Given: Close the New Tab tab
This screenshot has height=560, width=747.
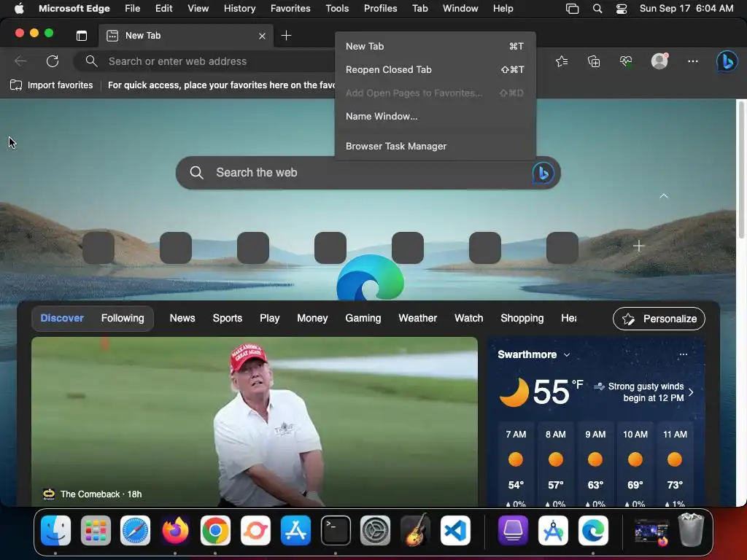Looking at the screenshot, I should (262, 36).
